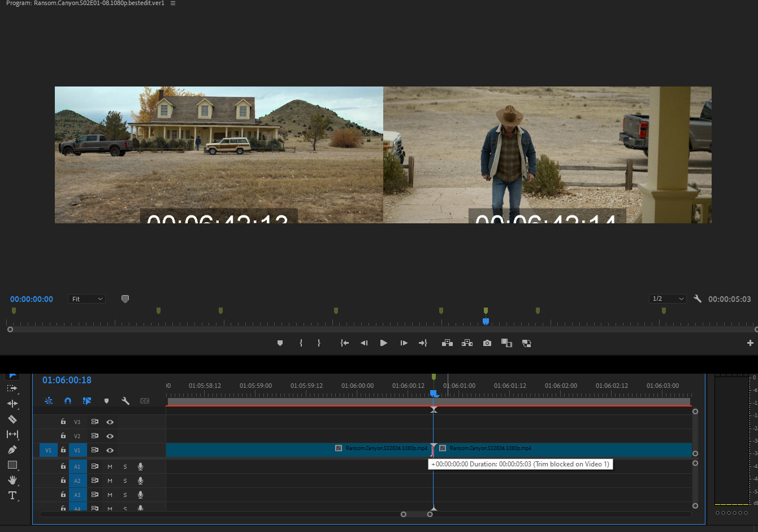Add a marker from the timeline header

(x=106, y=401)
